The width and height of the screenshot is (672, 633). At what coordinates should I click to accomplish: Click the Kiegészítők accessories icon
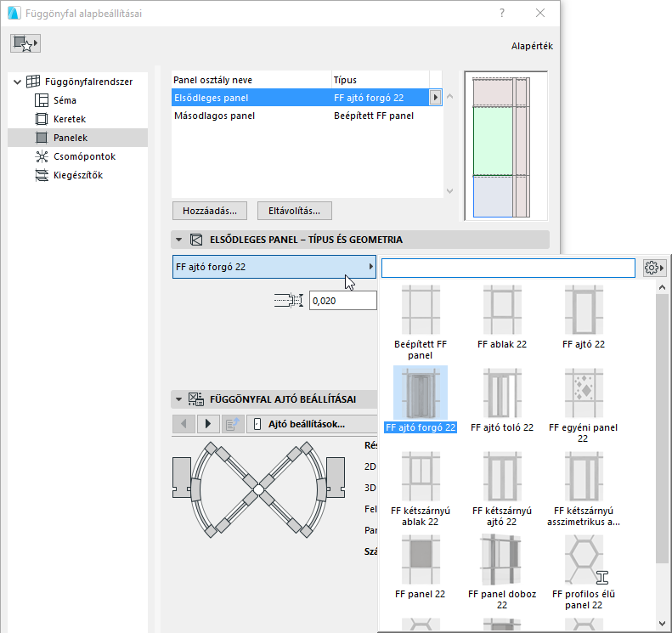(42, 175)
